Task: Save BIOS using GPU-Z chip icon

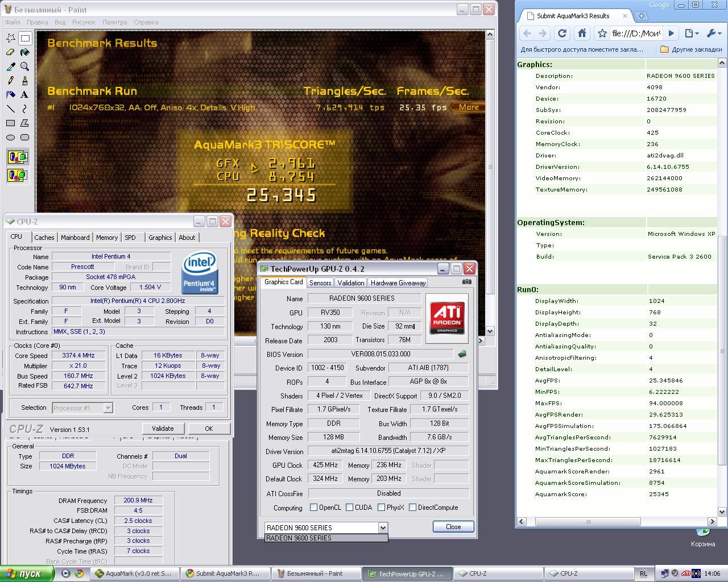Action: tap(462, 354)
